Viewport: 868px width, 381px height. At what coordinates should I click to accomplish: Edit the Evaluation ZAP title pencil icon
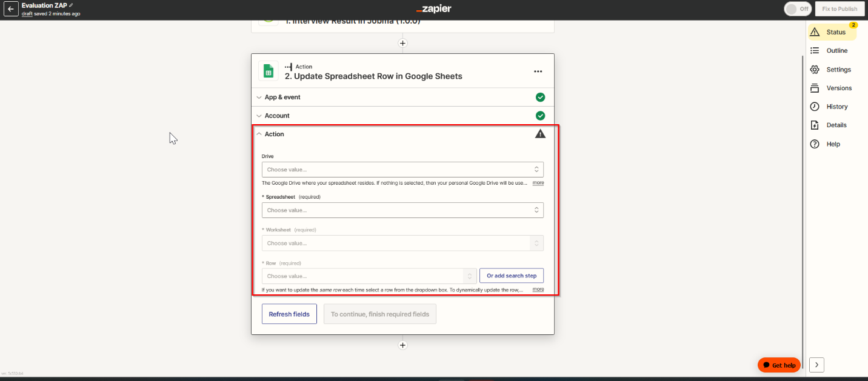(71, 5)
